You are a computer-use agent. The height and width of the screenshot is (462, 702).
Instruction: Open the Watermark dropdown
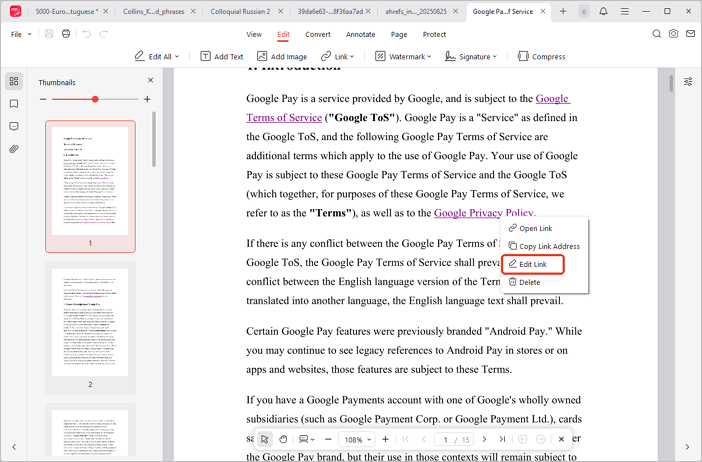[403, 57]
